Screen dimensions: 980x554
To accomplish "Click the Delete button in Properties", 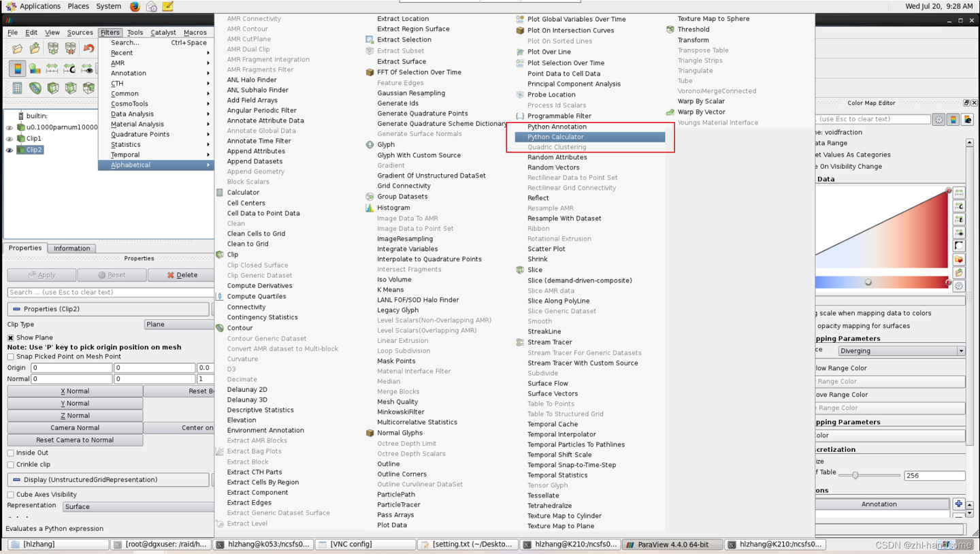I will (182, 275).
